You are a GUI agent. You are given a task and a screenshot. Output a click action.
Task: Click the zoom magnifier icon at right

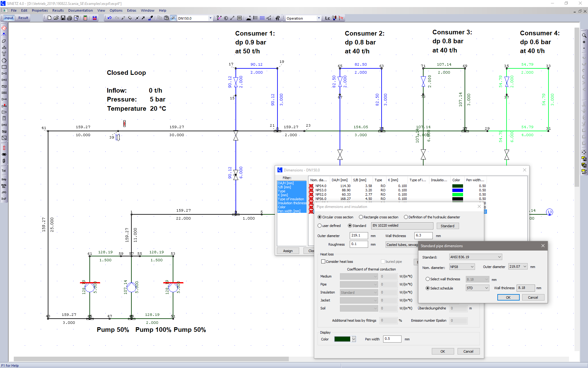pyautogui.click(x=584, y=36)
